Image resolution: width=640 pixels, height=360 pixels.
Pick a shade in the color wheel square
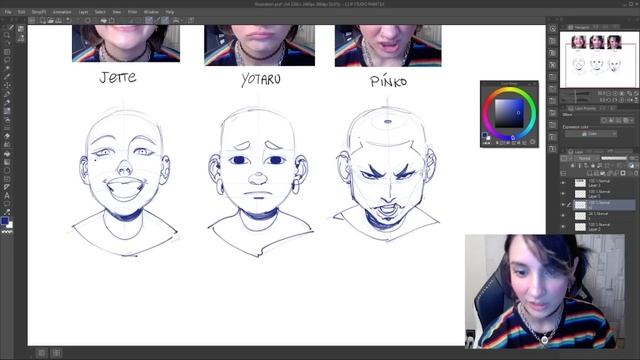coord(509,113)
